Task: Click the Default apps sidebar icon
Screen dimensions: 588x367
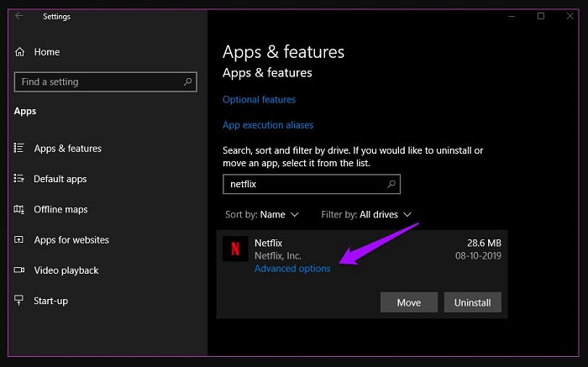Action: click(19, 178)
